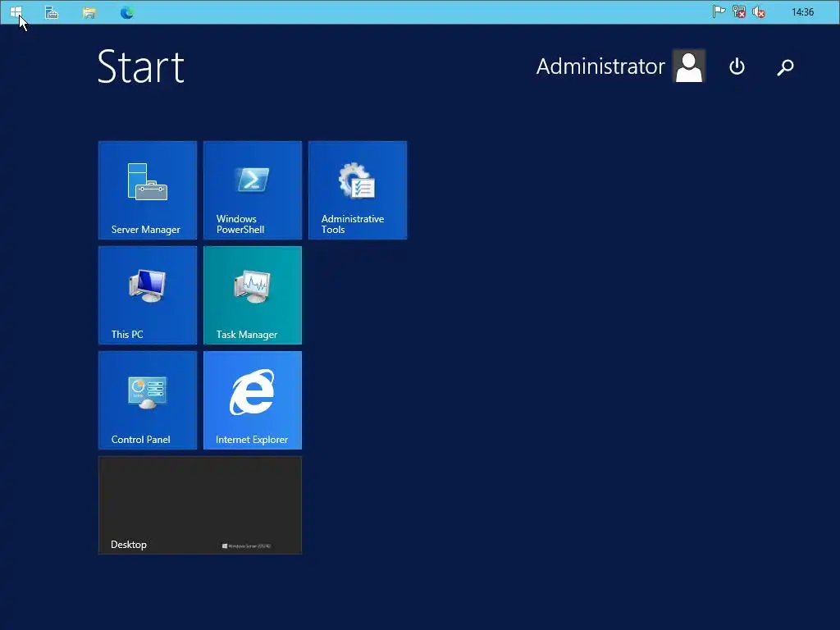Click the muted speaker volume icon

tap(759, 11)
